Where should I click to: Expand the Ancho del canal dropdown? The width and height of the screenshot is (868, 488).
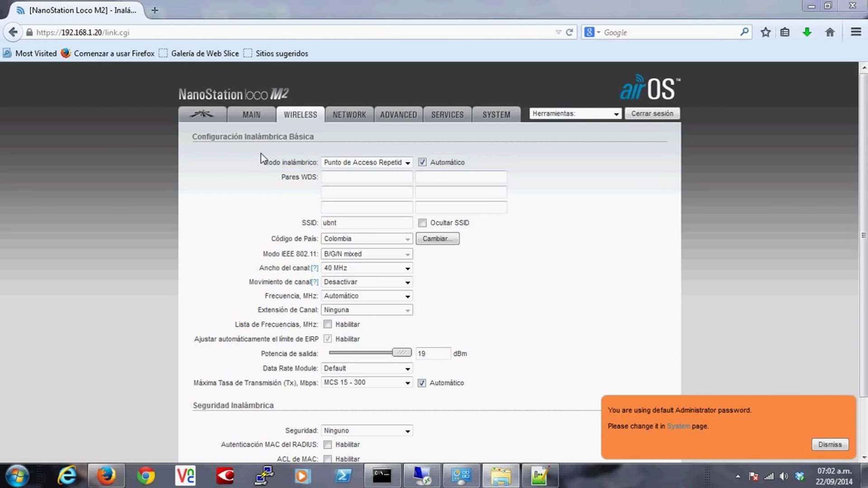point(367,268)
